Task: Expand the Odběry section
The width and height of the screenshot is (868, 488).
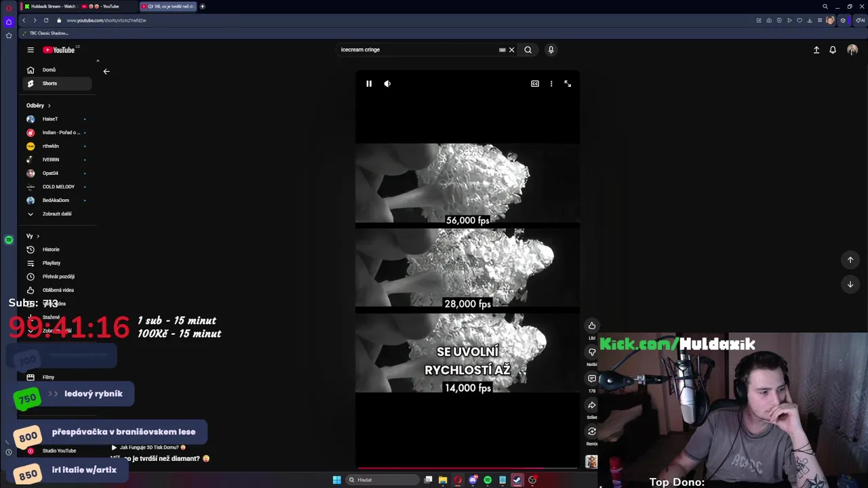Action: (x=39, y=106)
